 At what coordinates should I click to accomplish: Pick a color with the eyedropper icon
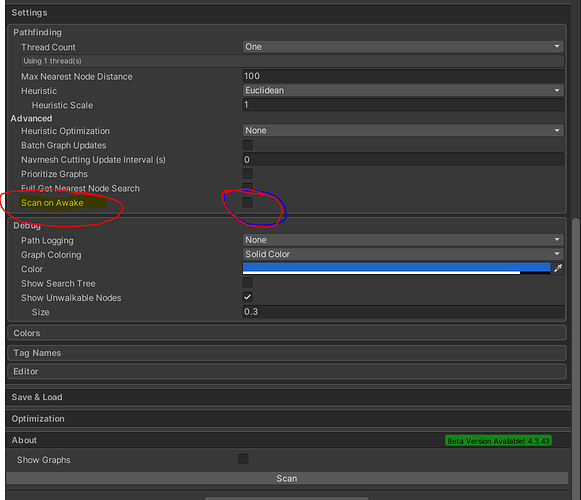coord(558,268)
